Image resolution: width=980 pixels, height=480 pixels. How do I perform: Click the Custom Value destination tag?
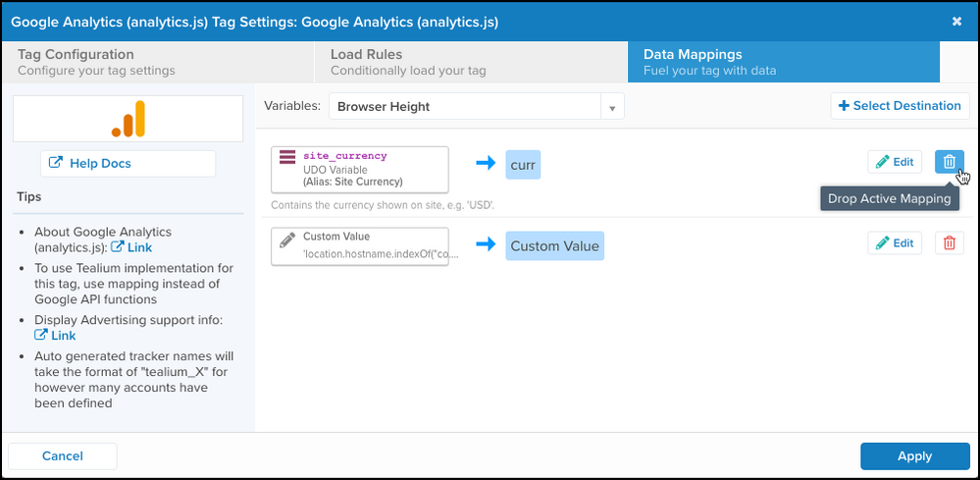[554, 246]
